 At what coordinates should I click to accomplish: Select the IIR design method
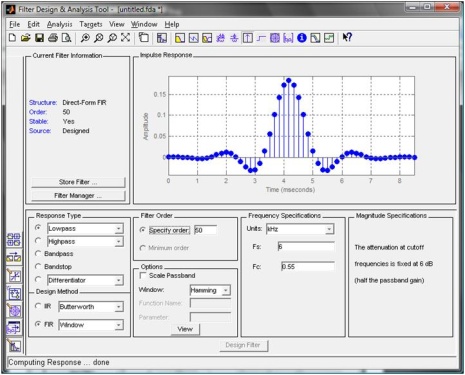click(43, 306)
